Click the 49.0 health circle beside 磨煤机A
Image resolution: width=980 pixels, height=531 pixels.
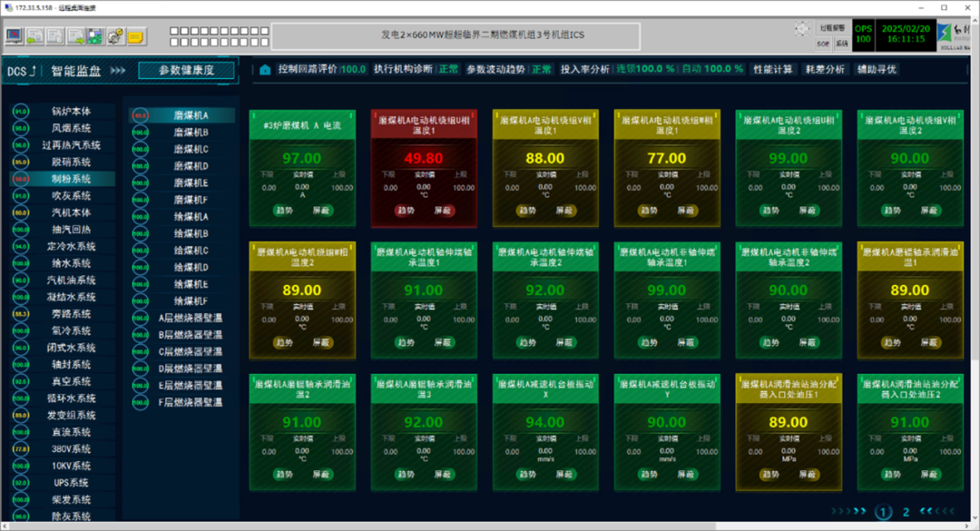[140, 116]
